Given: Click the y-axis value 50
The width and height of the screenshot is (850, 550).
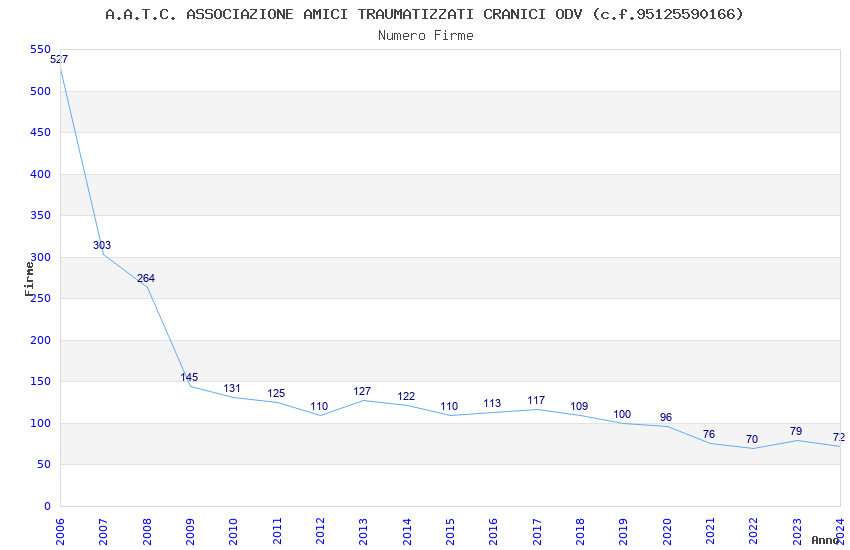Looking at the screenshot, I should tap(44, 464).
